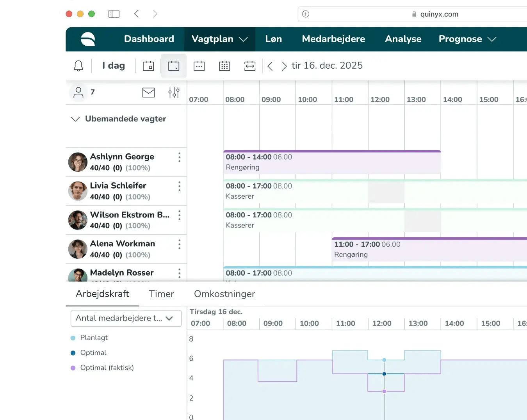Open the Wilson Ekstrom B... employee name
The image size is (527, 420).
point(130,215)
